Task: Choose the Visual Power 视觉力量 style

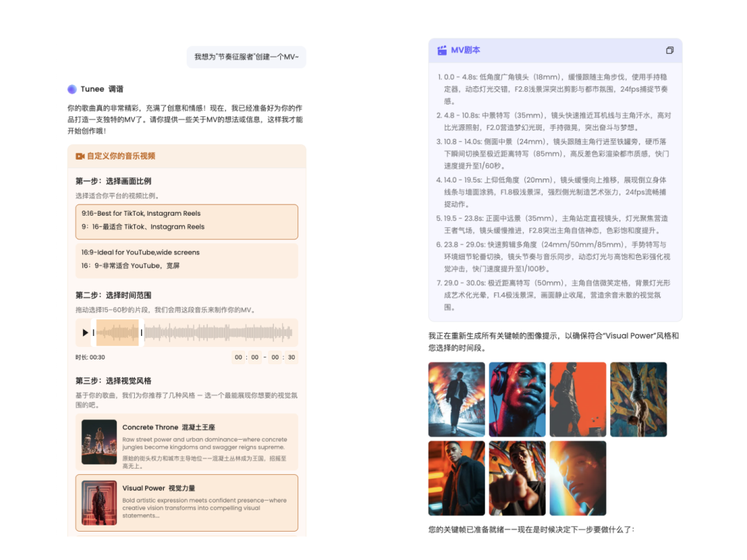Action: (187, 503)
